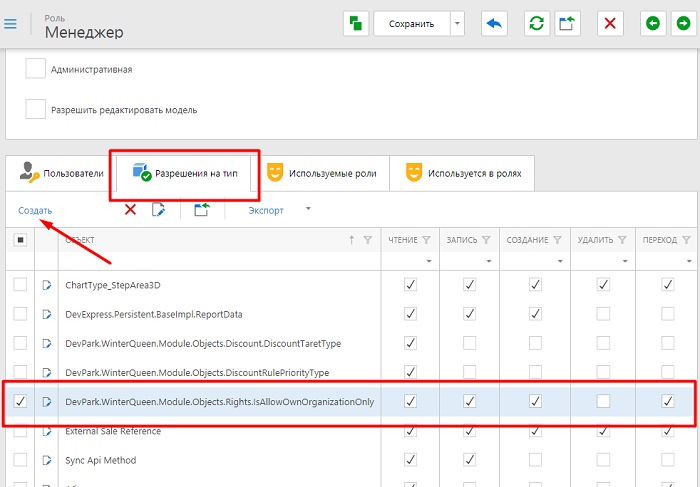
Task: Open Запись filter row dropdown
Action: (x=489, y=261)
